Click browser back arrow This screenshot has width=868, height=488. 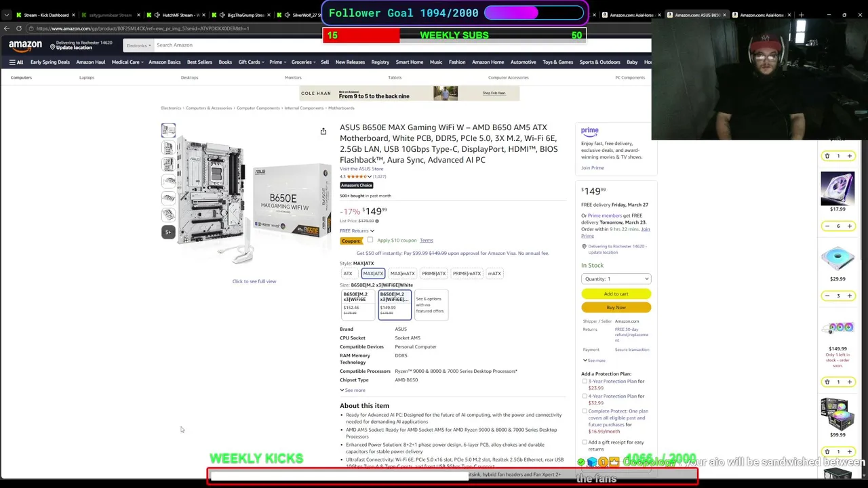[x=7, y=28]
